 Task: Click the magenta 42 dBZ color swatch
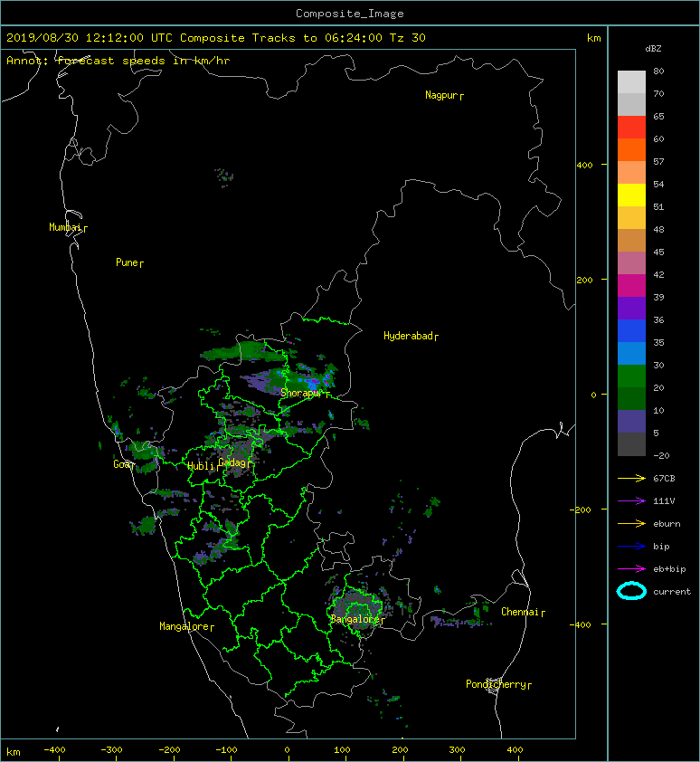click(631, 286)
